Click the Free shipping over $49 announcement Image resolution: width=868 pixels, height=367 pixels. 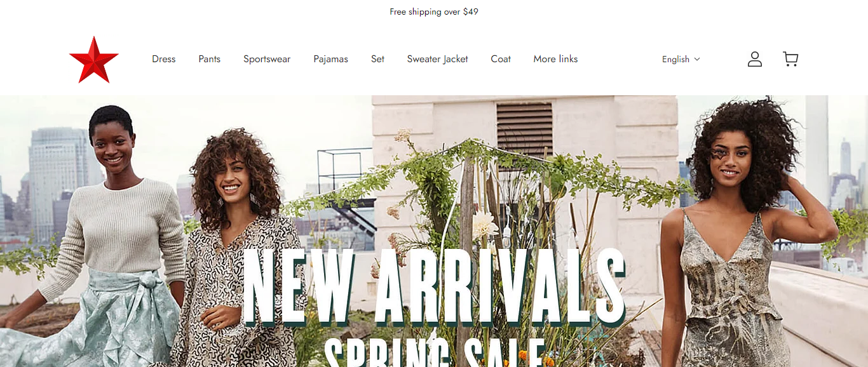(x=434, y=12)
